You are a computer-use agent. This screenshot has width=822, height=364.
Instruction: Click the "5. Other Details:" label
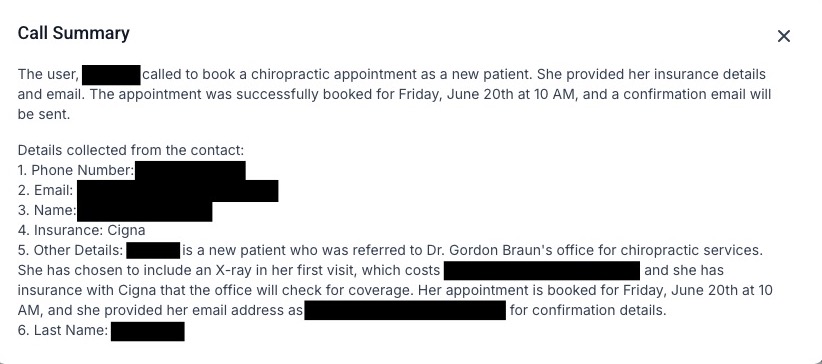tap(70, 250)
